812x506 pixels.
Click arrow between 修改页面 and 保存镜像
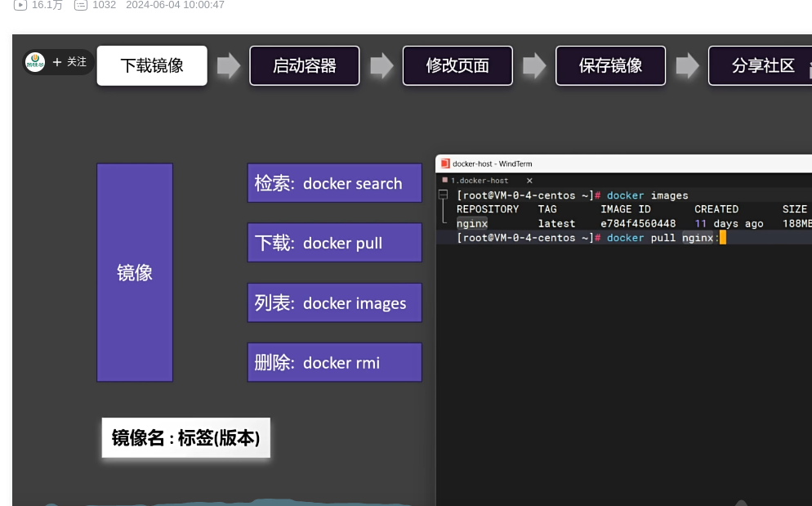(534, 65)
